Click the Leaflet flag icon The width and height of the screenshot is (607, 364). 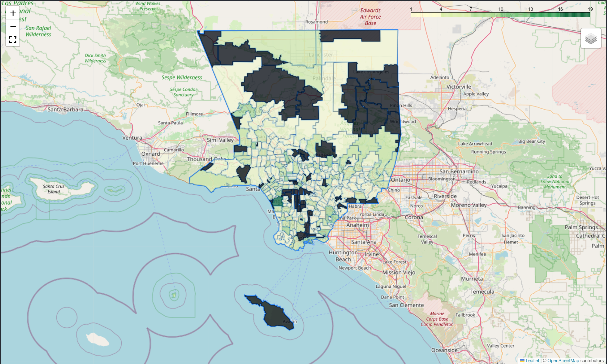(522, 360)
